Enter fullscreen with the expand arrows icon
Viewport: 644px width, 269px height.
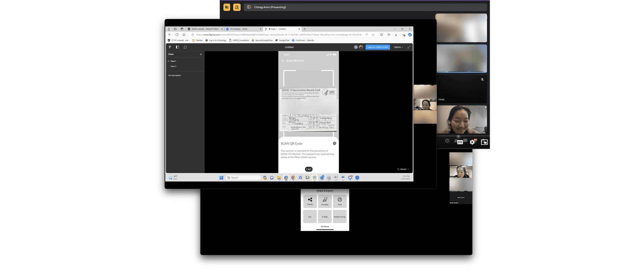[409, 47]
